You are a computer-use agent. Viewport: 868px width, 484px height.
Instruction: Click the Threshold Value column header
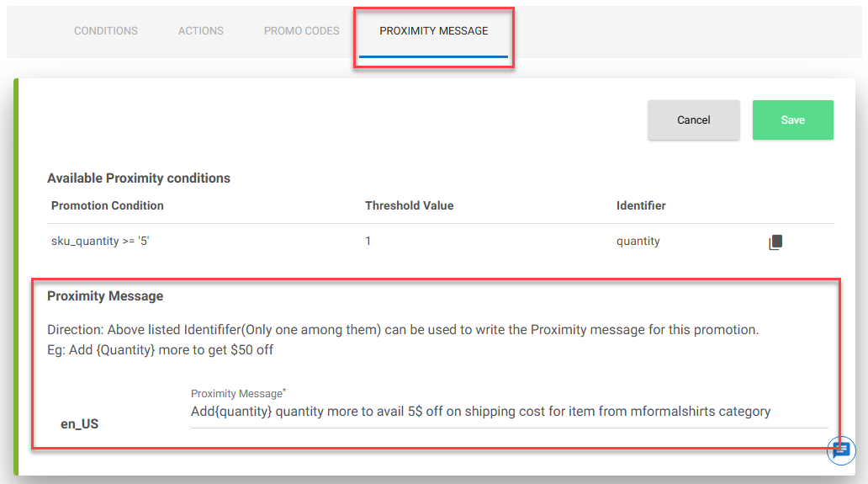tap(409, 205)
